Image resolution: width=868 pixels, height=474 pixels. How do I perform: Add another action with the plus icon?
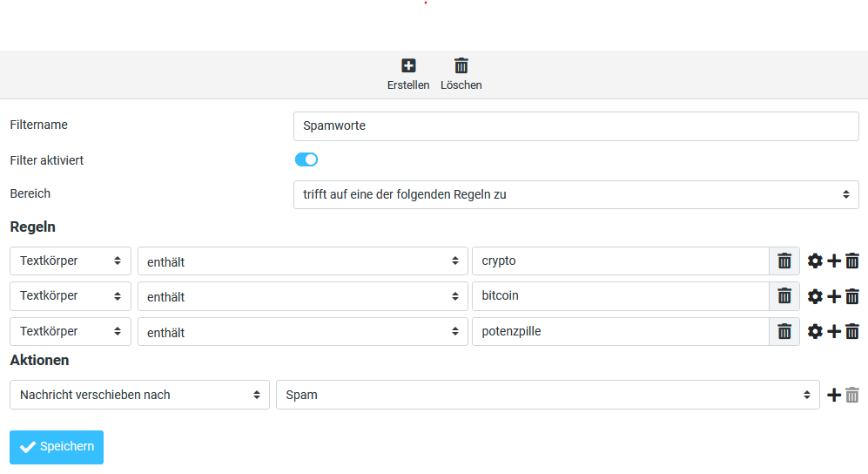click(834, 395)
